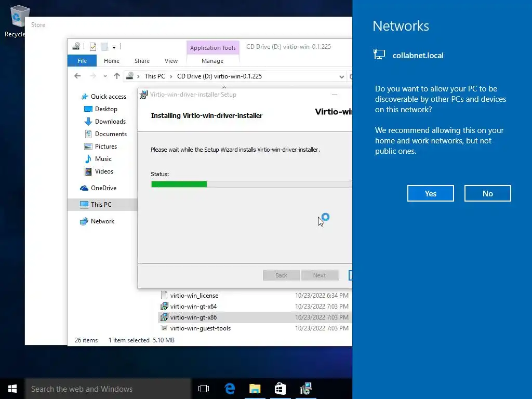
Task: Expand the recent locations dropdown arrow
Action: pyautogui.click(x=105, y=76)
